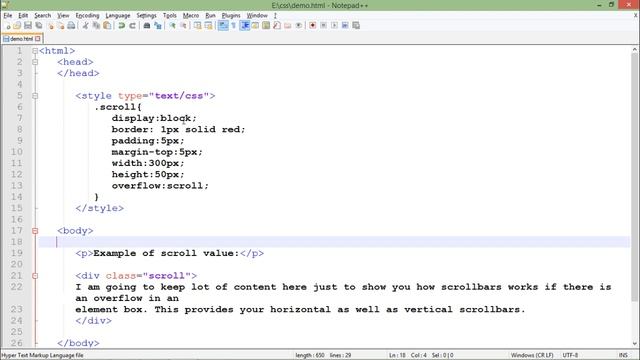Click the Redo arrow icon

coord(133,25)
